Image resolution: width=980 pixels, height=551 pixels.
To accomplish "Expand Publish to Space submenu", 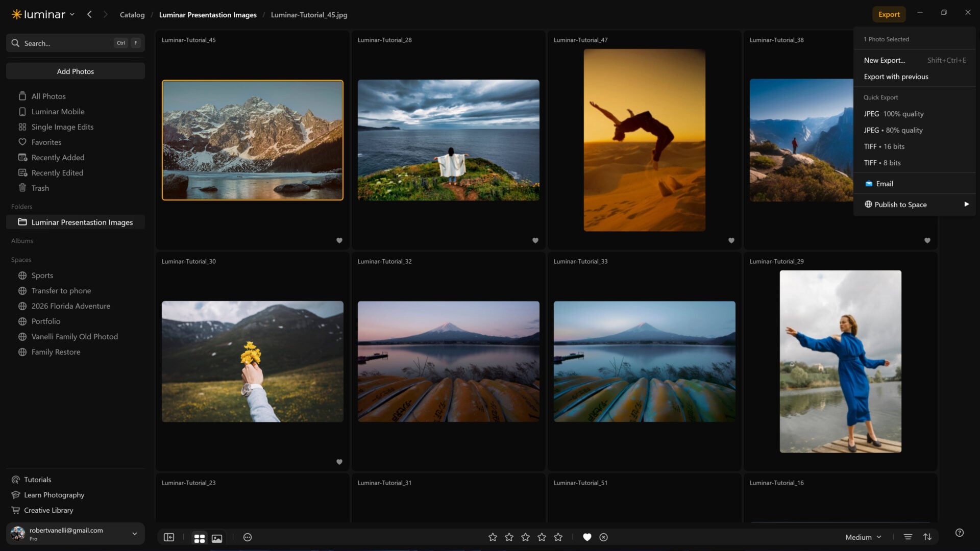I will tap(914, 205).
